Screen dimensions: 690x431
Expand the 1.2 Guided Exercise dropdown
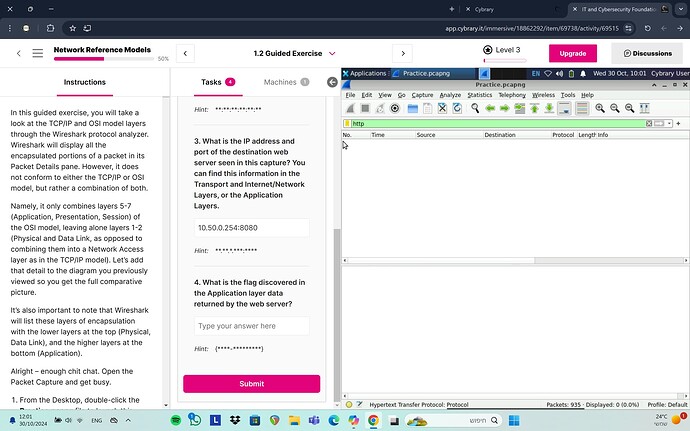click(x=332, y=53)
